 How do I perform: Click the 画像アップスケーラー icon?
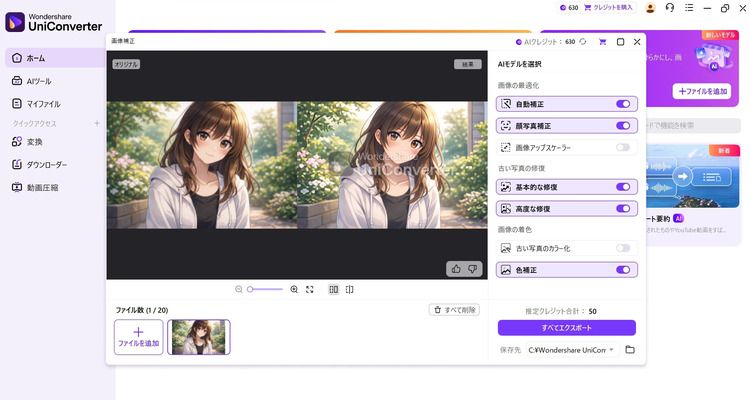tap(506, 147)
